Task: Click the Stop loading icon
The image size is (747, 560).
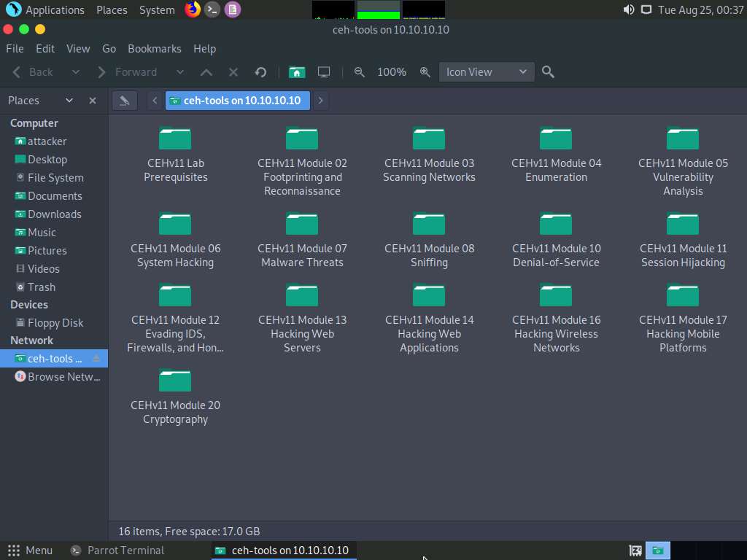Action: [233, 72]
